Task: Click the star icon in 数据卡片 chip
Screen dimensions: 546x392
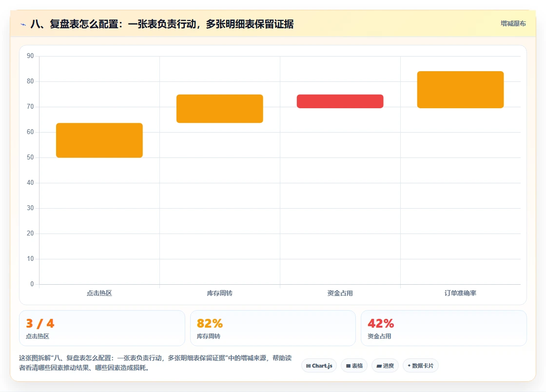Action: 409,366
